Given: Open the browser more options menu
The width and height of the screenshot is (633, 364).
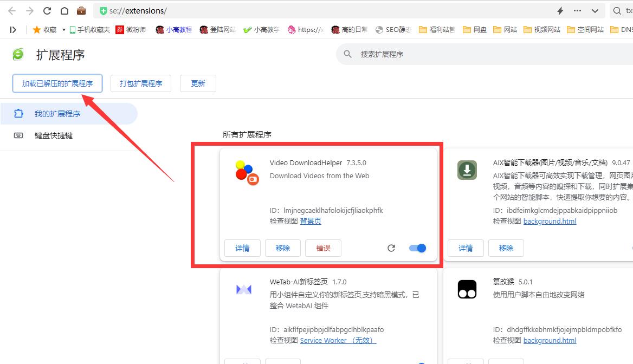Looking at the screenshot, I should click(x=577, y=10).
